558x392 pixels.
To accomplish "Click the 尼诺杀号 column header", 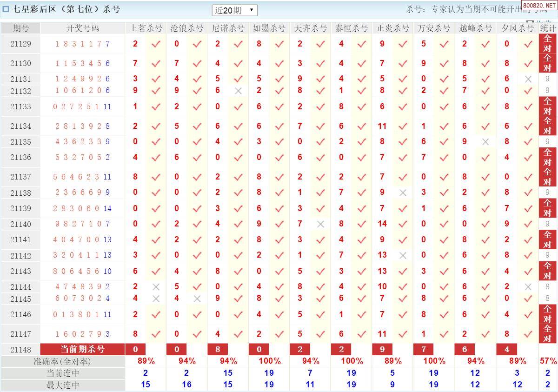I will [x=228, y=28].
